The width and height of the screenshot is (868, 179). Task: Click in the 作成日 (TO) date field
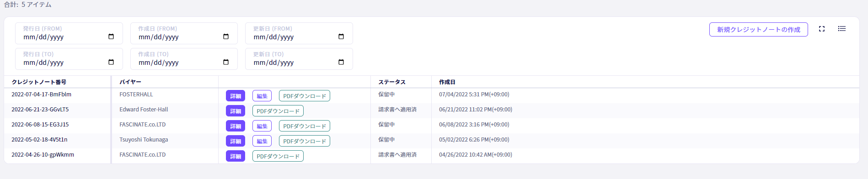tap(184, 59)
